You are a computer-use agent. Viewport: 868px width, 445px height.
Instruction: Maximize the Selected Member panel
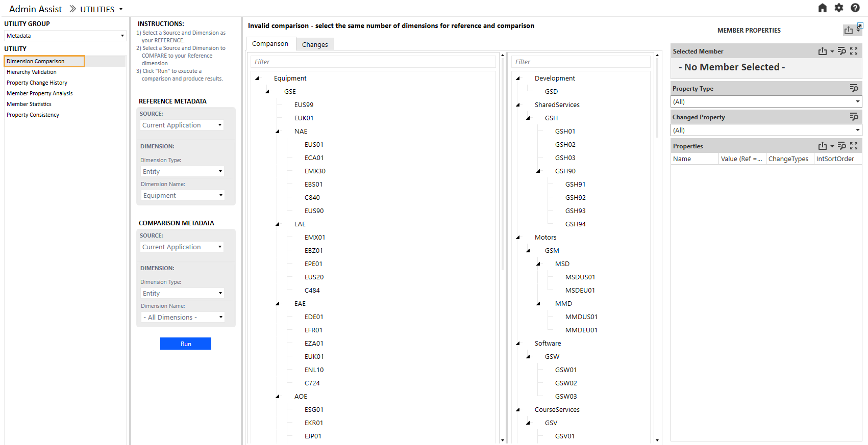pyautogui.click(x=854, y=51)
